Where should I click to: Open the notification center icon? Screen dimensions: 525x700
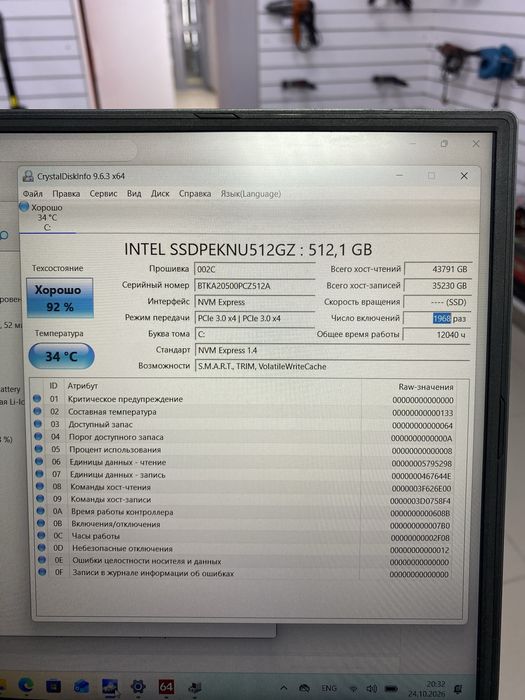pos(458,689)
